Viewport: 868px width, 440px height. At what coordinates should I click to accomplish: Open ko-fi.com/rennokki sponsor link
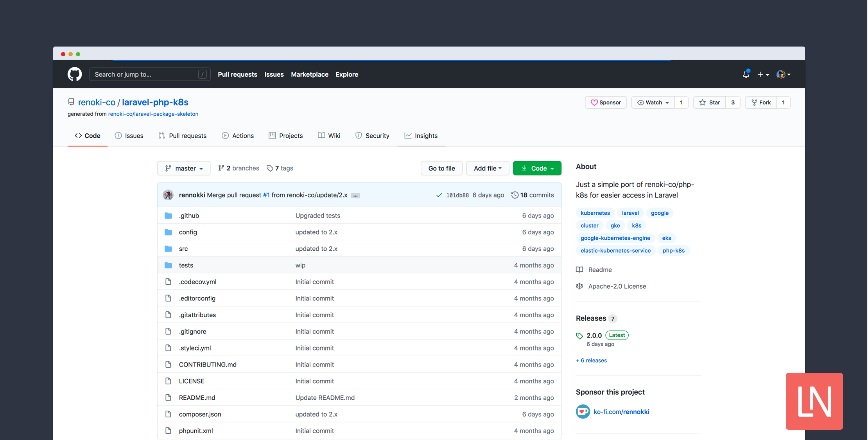pyautogui.click(x=621, y=411)
